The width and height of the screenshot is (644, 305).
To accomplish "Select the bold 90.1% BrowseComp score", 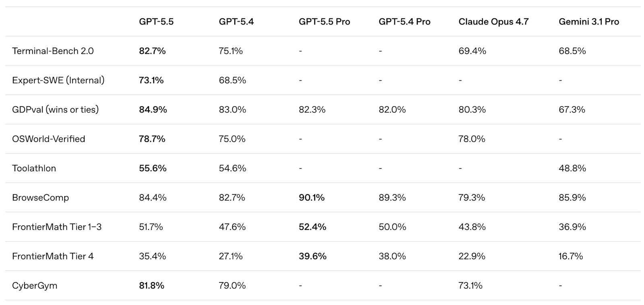I will [312, 198].
